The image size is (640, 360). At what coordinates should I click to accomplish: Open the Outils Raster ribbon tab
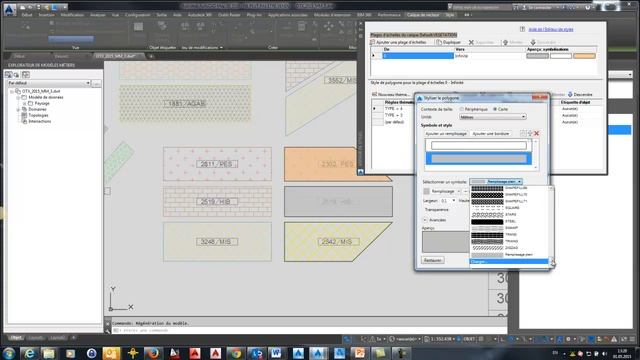(x=229, y=15)
